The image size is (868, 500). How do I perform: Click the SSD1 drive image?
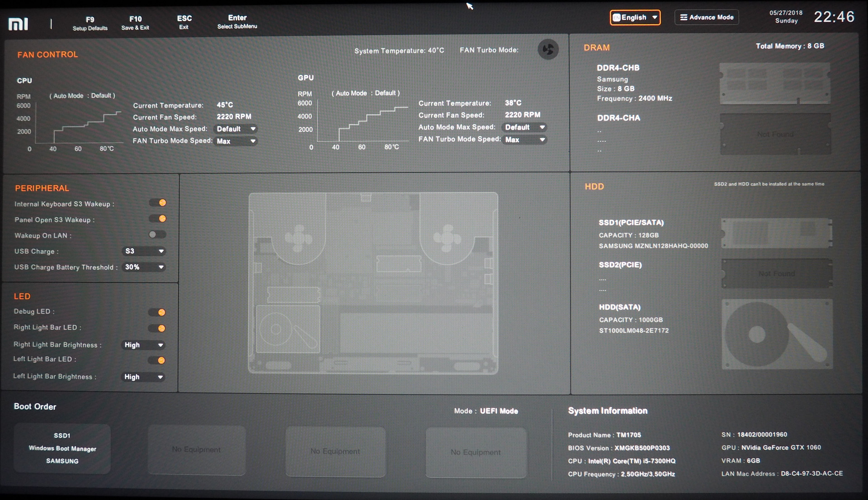coord(776,233)
